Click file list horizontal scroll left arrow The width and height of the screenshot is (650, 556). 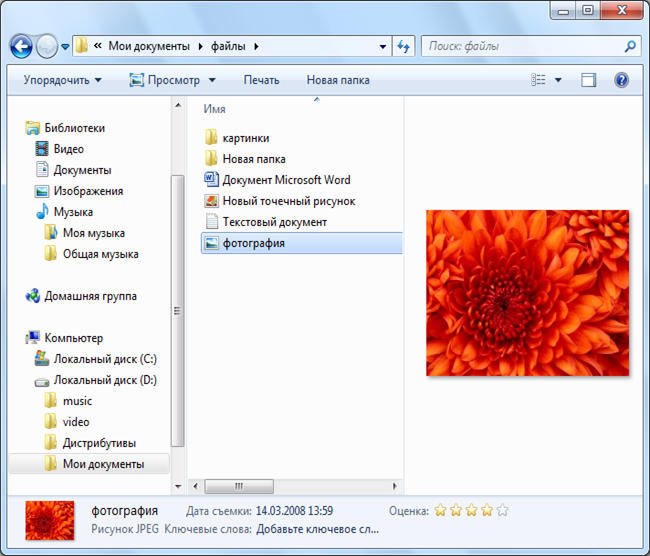[x=195, y=486]
